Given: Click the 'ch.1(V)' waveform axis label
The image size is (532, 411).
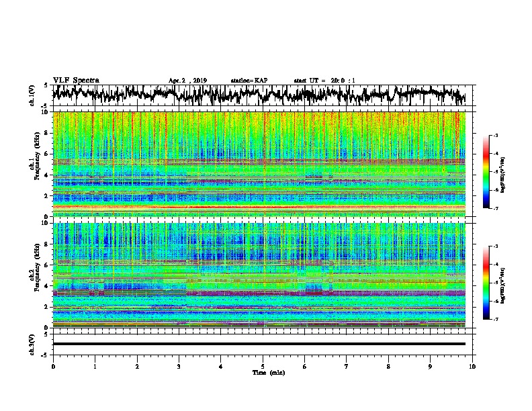Looking at the screenshot, I should click(32, 95).
